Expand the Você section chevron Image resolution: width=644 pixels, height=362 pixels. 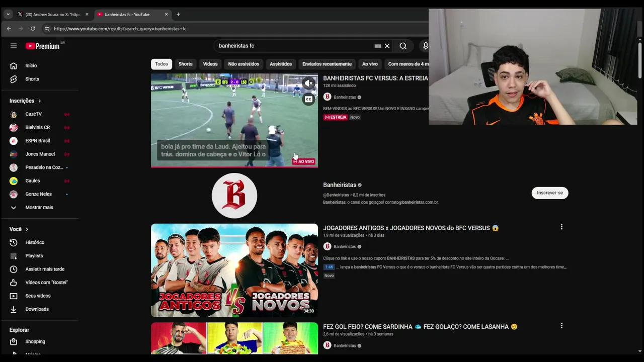coord(27,229)
